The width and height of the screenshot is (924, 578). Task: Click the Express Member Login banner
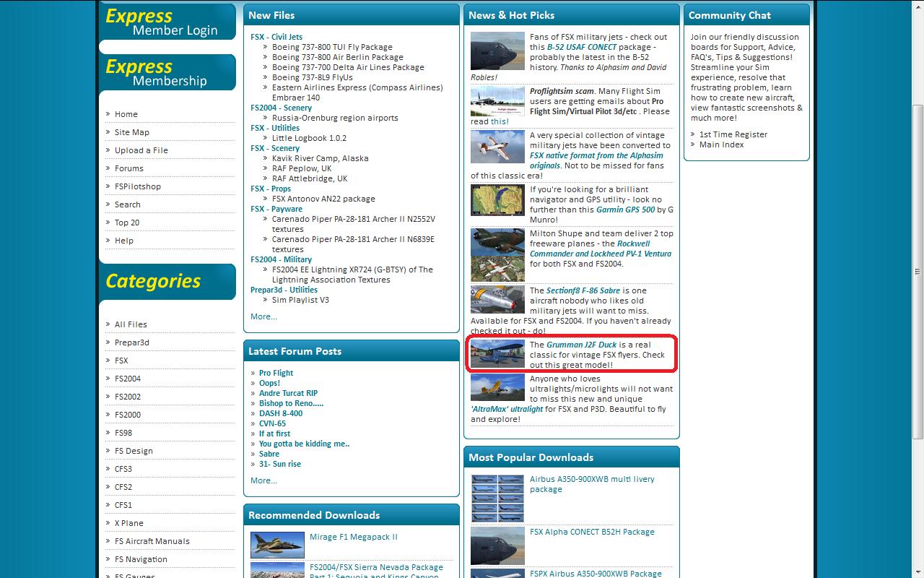[x=167, y=22]
